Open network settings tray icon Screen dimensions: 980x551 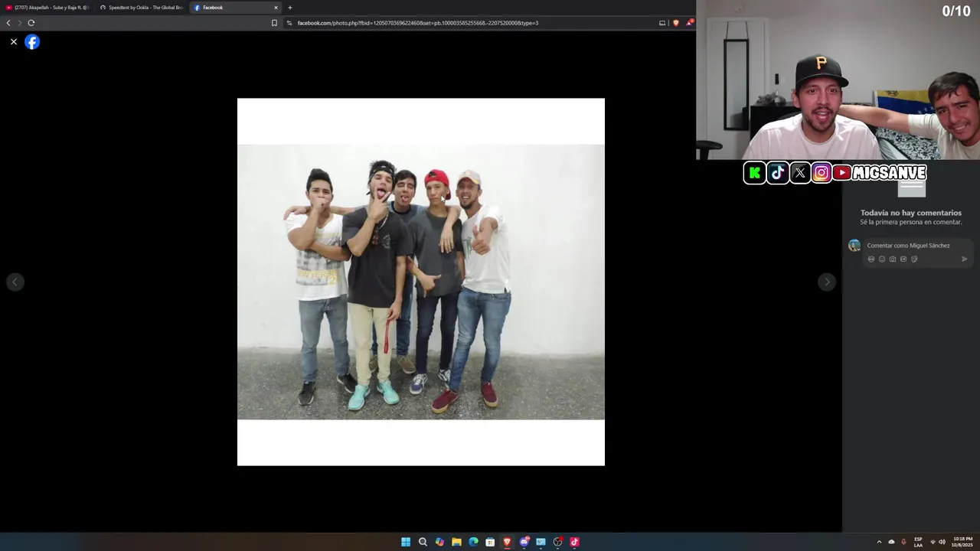[933, 542]
